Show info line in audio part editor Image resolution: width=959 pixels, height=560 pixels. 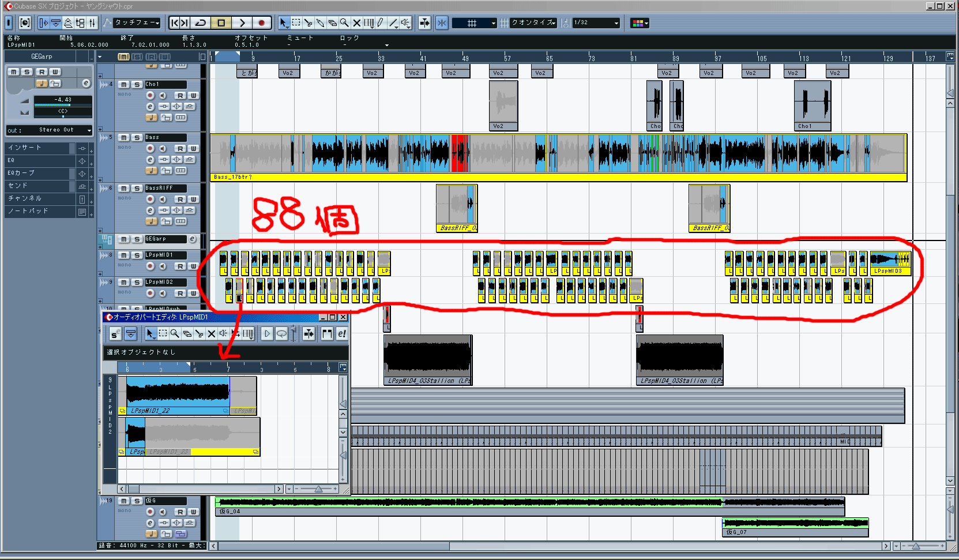coord(131,334)
